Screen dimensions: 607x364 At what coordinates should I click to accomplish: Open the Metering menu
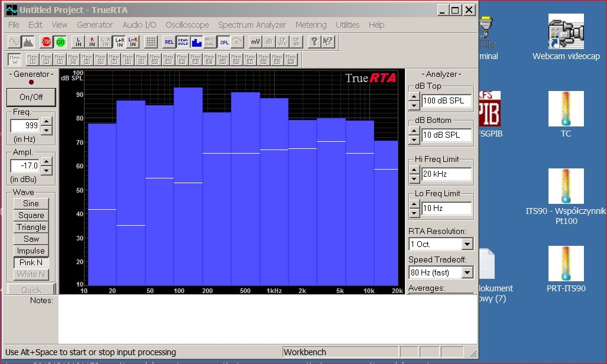click(x=311, y=25)
